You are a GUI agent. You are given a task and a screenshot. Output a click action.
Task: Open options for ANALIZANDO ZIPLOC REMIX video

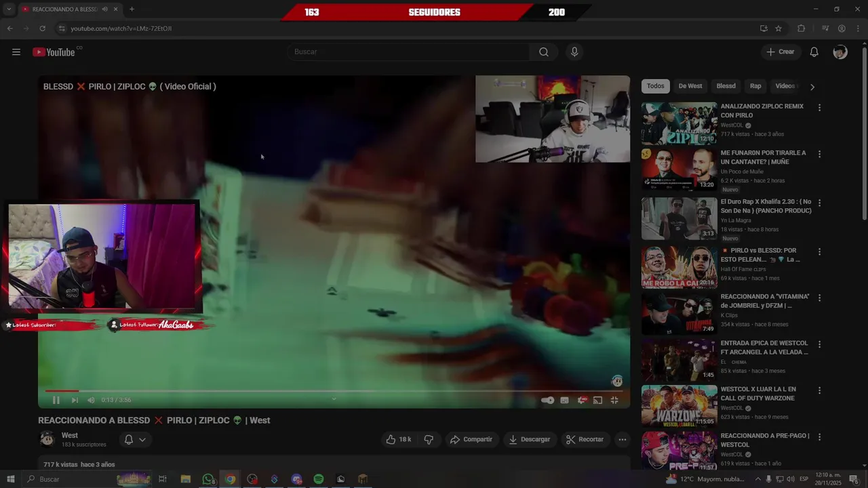[819, 108]
